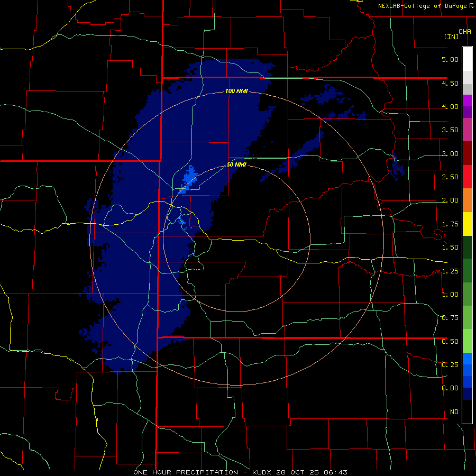Select the 2.50 legend value
This screenshot has height=476, width=476.
(x=450, y=177)
